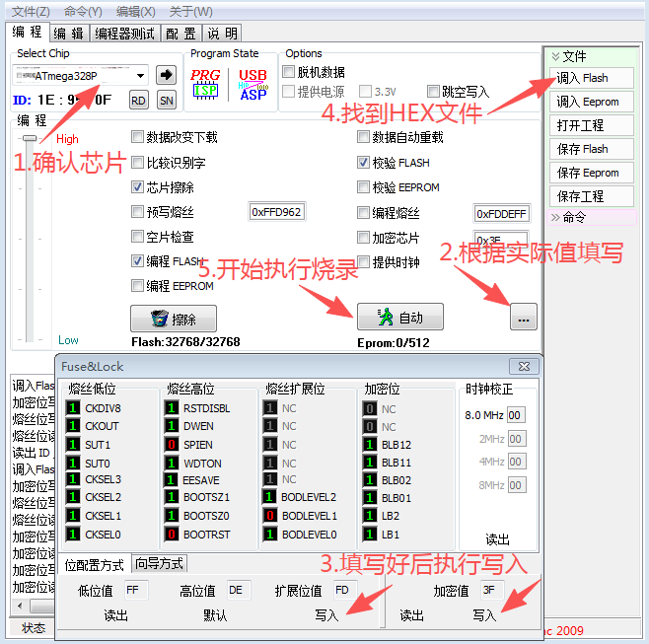Uncheck the 芯片擦除 checkbox

137,187
